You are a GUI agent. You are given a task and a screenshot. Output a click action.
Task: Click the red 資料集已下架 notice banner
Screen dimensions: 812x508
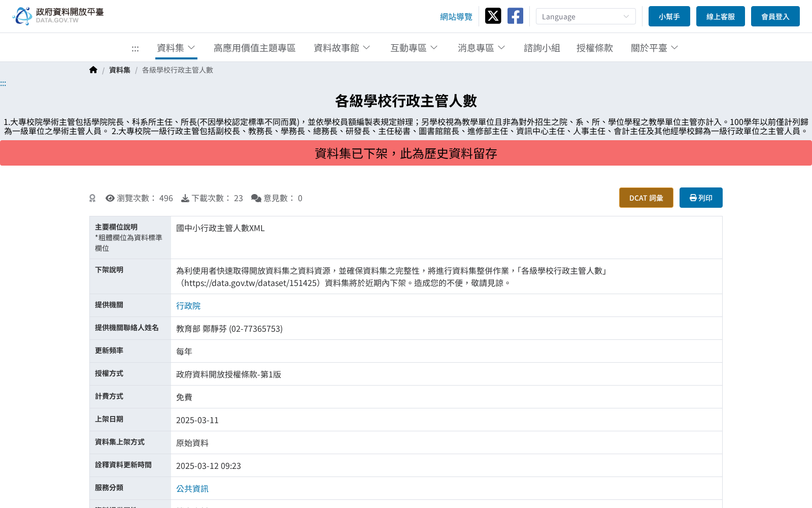(x=406, y=153)
